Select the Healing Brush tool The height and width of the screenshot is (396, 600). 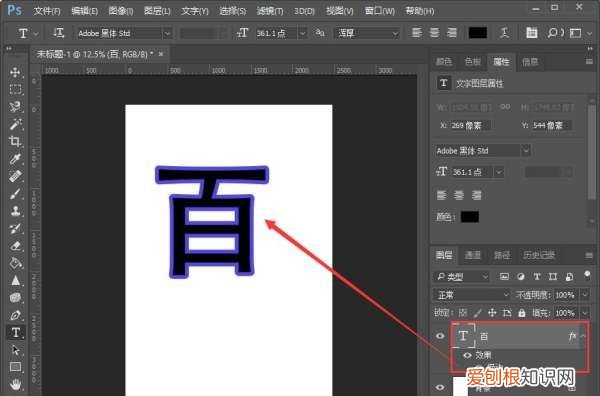coord(15,176)
